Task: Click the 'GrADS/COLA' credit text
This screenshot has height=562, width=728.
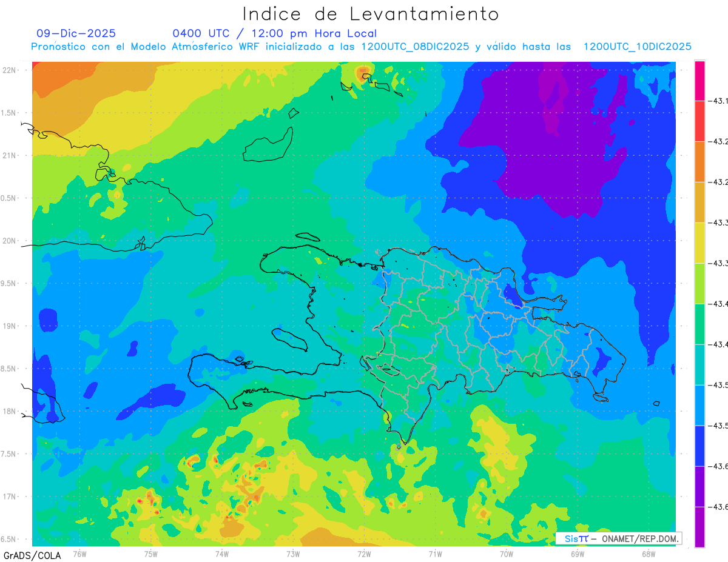Action: coord(32,555)
